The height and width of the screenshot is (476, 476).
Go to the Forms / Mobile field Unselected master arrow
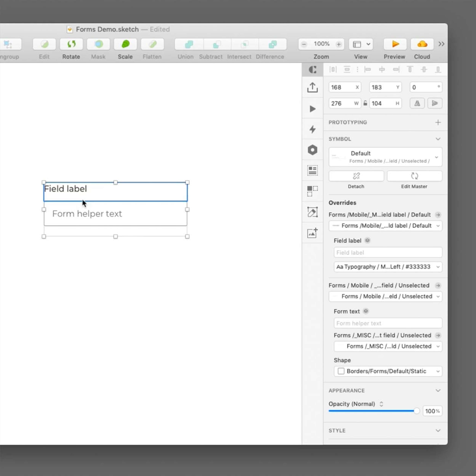[x=438, y=286]
